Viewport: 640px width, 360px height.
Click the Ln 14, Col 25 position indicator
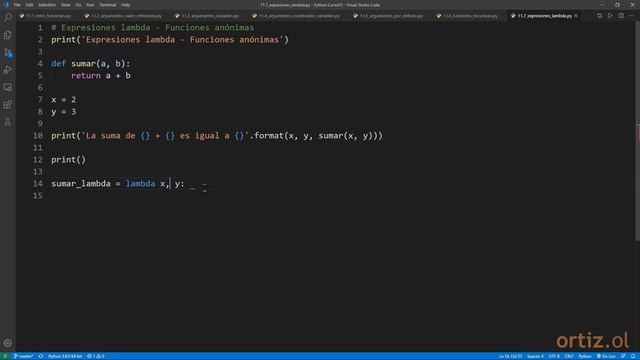click(x=510, y=356)
